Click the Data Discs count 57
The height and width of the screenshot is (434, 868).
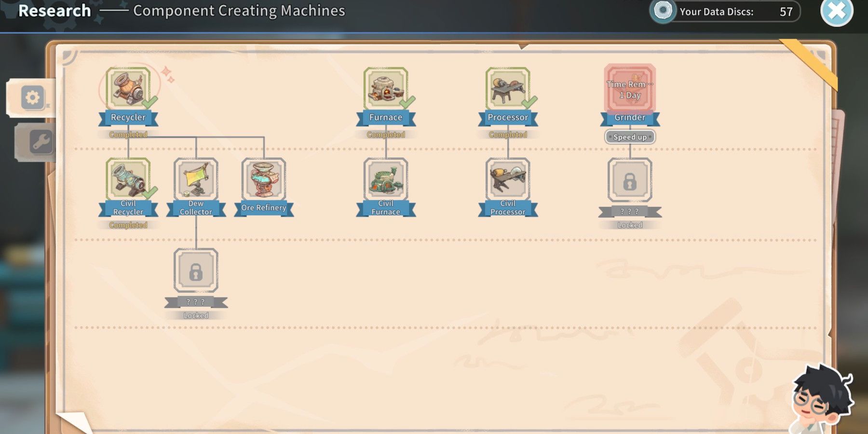[x=786, y=12]
